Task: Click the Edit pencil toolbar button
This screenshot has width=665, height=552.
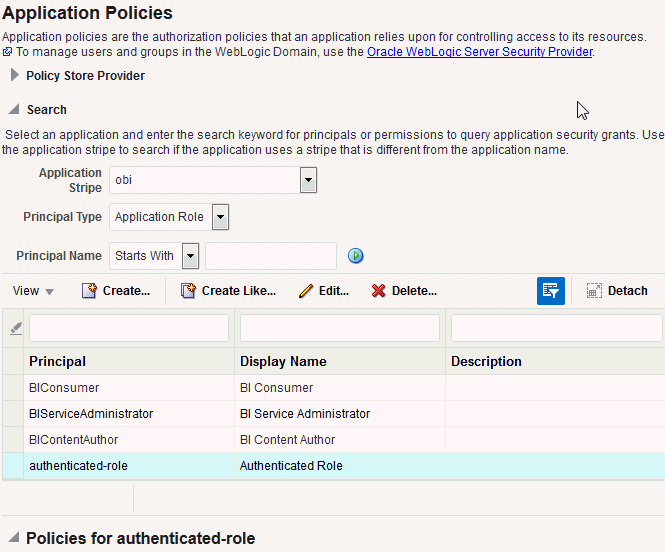Action: click(324, 291)
